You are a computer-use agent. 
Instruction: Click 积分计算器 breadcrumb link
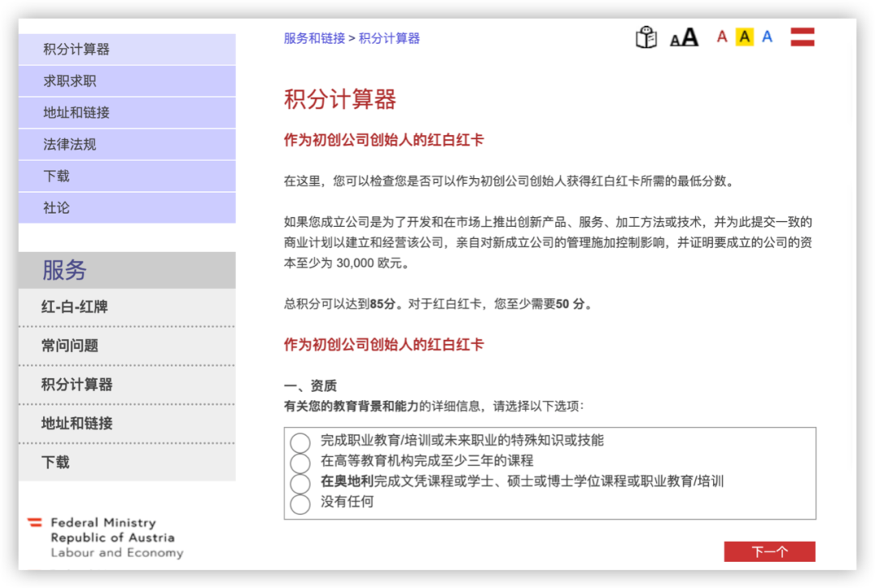[389, 38]
